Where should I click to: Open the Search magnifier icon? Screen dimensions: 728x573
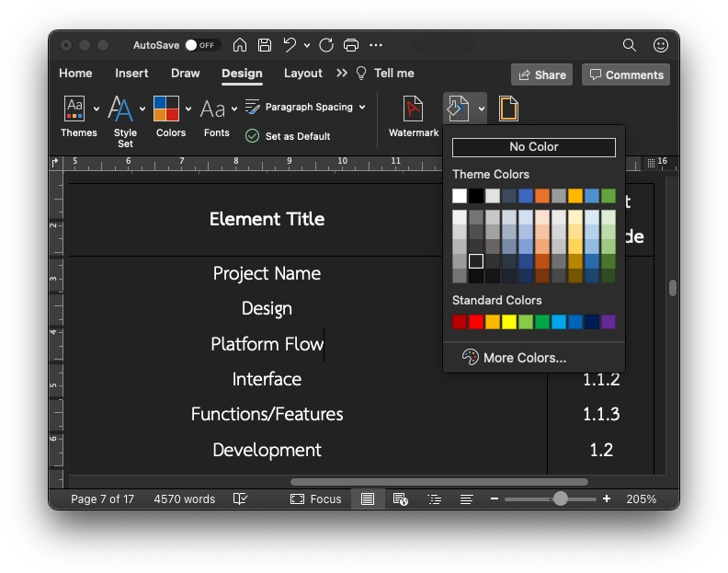(x=629, y=45)
